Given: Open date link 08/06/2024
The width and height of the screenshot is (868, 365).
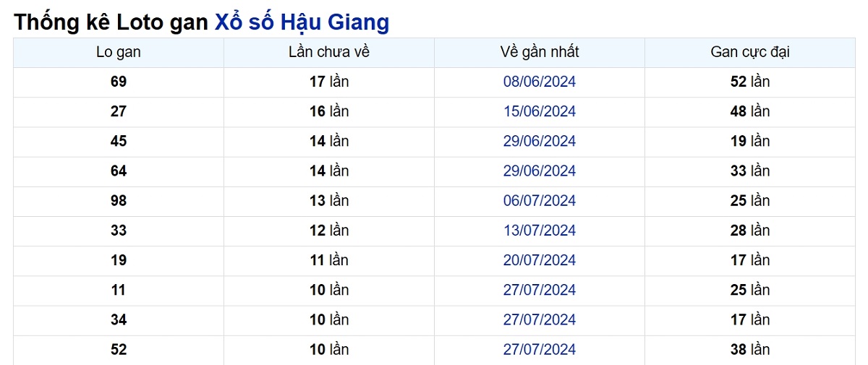Looking at the screenshot, I should 540,82.
